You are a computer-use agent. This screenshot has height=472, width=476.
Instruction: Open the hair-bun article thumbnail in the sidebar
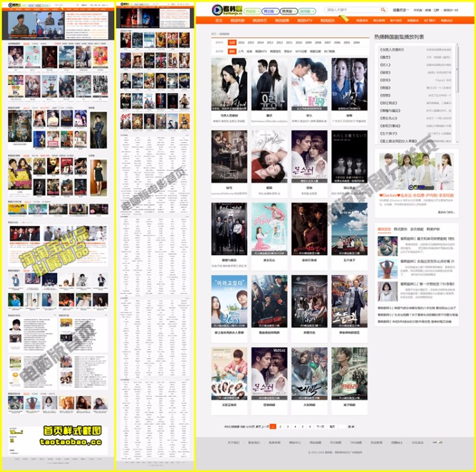[387, 246]
